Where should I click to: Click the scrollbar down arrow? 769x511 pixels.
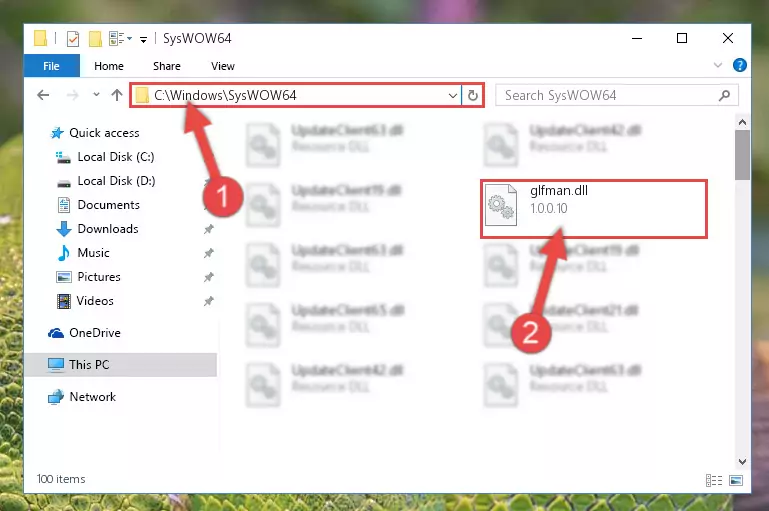click(742, 461)
